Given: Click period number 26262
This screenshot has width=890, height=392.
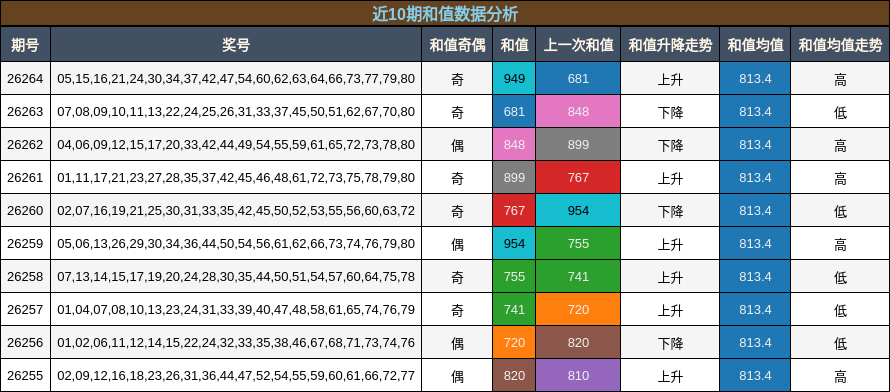Looking at the screenshot, I should 25,145.
